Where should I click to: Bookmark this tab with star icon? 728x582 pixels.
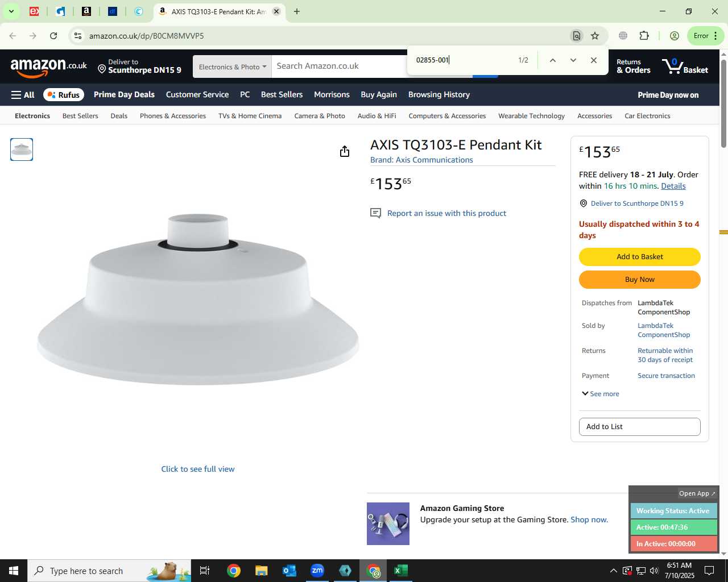(595, 36)
